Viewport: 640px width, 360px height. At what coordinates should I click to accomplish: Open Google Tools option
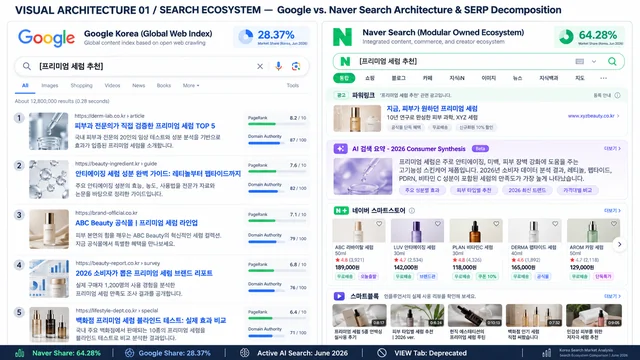pyautogui.click(x=293, y=86)
